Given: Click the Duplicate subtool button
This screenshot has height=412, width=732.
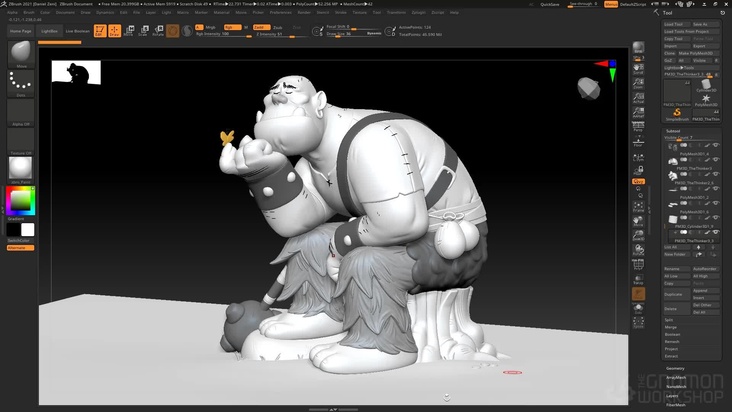Looking at the screenshot, I should pyautogui.click(x=676, y=294).
